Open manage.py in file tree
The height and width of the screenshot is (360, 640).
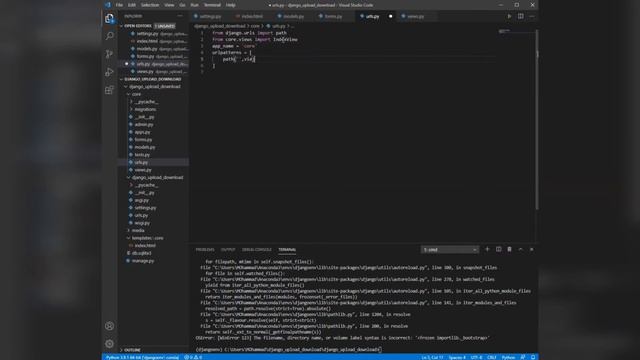coord(154,260)
